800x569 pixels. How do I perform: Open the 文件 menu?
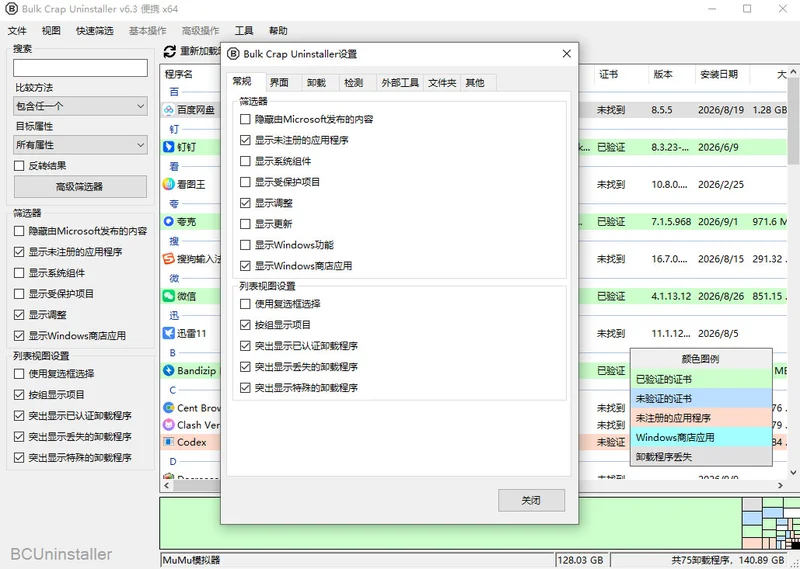[17, 31]
